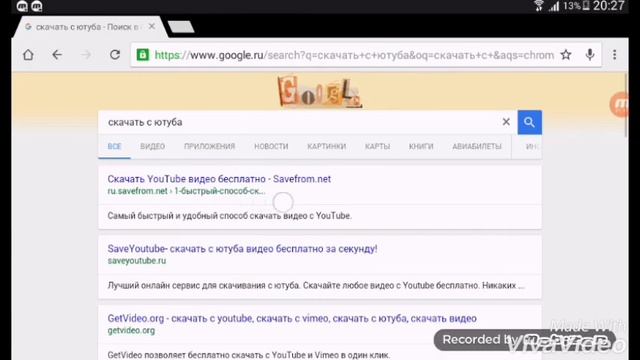This screenshot has width=640, height=360.
Task: Switch to the НОВОСТИ tab
Action: tap(271, 147)
